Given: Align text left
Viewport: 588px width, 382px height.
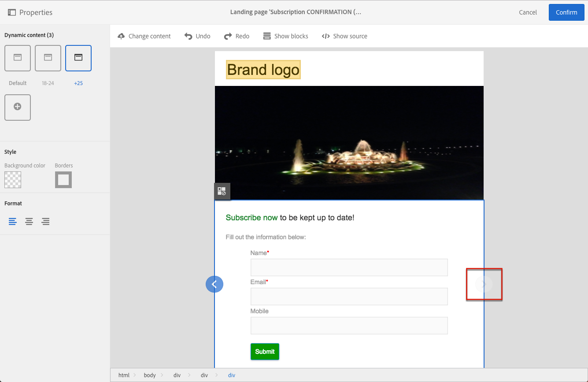Looking at the screenshot, I should 13,221.
